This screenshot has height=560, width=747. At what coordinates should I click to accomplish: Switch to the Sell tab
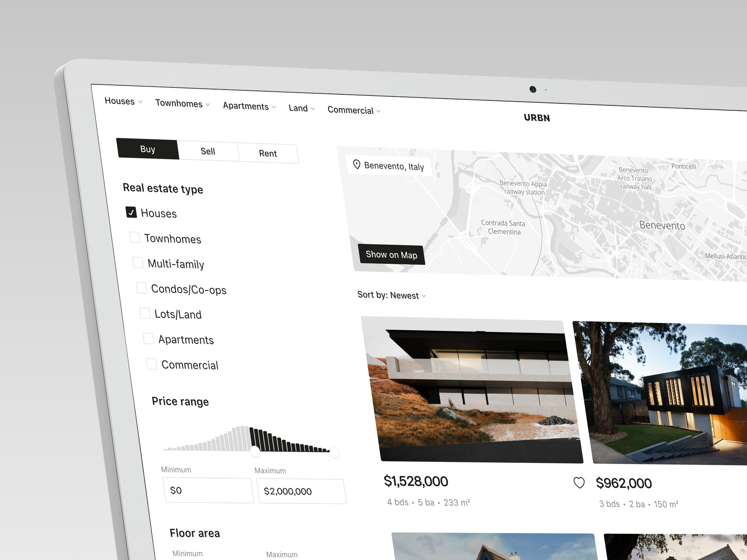(208, 151)
